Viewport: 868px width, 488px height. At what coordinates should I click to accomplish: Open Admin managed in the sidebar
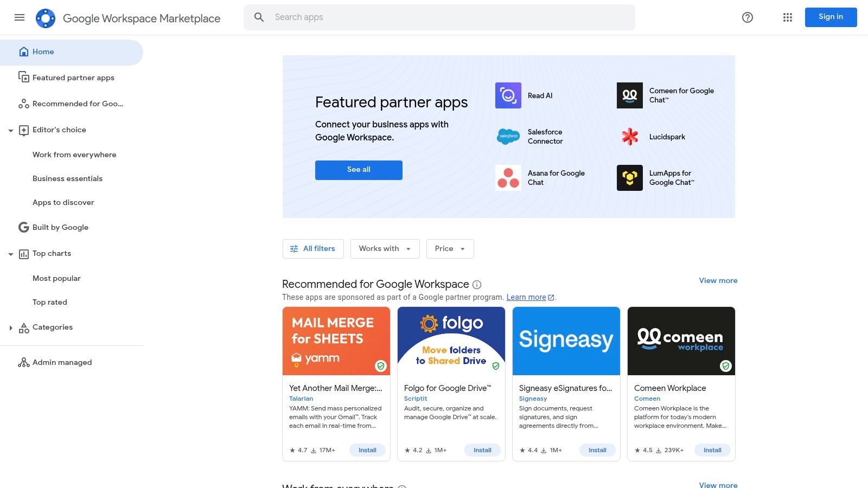(62, 362)
